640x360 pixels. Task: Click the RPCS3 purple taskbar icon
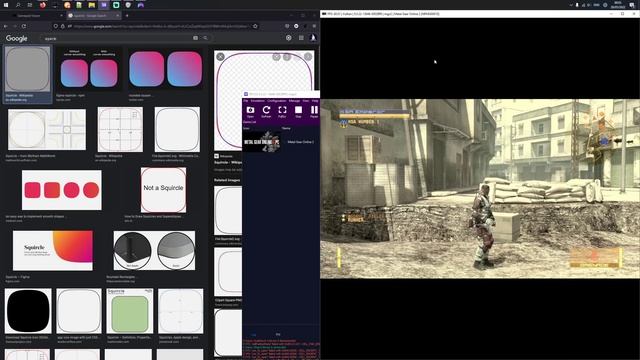pyautogui.click(x=104, y=5)
